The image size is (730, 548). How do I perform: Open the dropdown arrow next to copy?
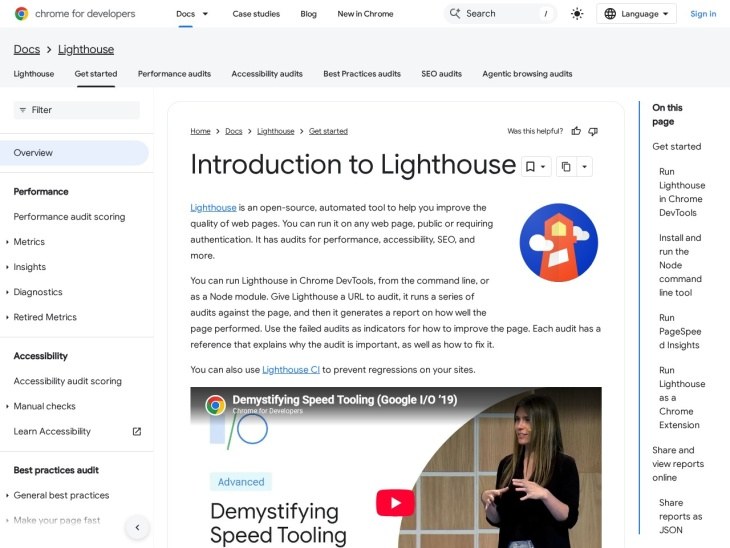[585, 167]
